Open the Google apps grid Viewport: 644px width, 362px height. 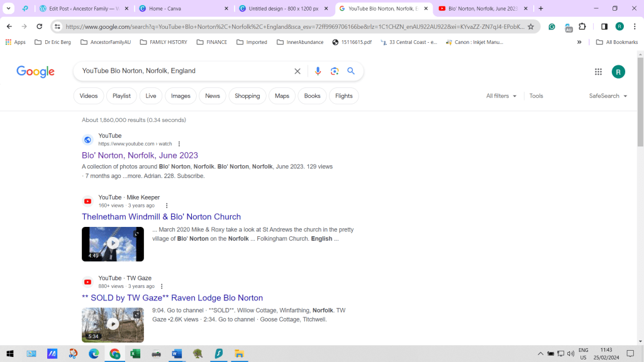tap(598, 72)
